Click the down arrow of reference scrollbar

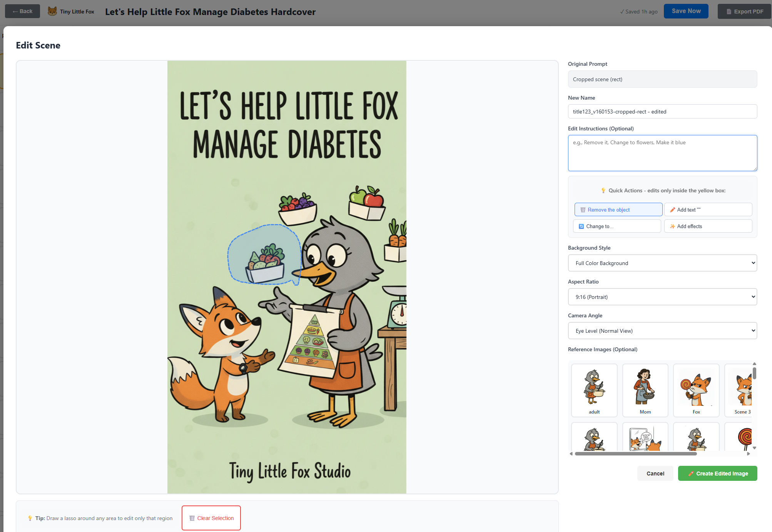click(x=754, y=448)
